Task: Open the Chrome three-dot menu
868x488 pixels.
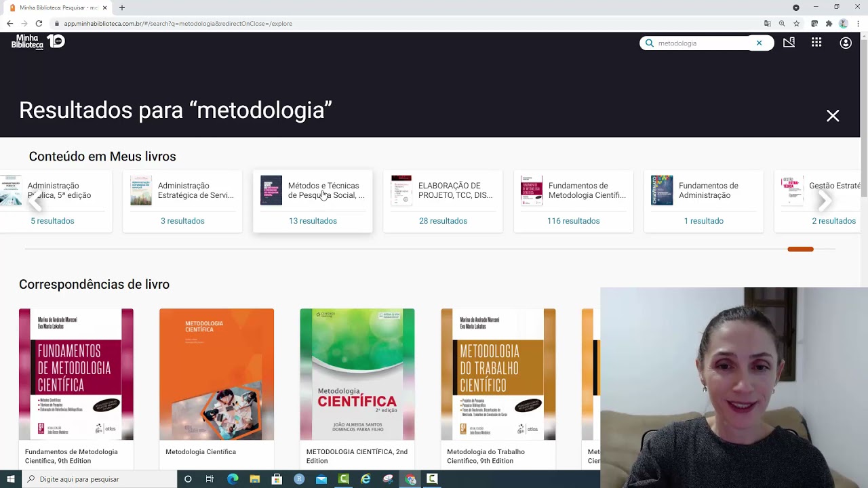Action: coord(858,23)
